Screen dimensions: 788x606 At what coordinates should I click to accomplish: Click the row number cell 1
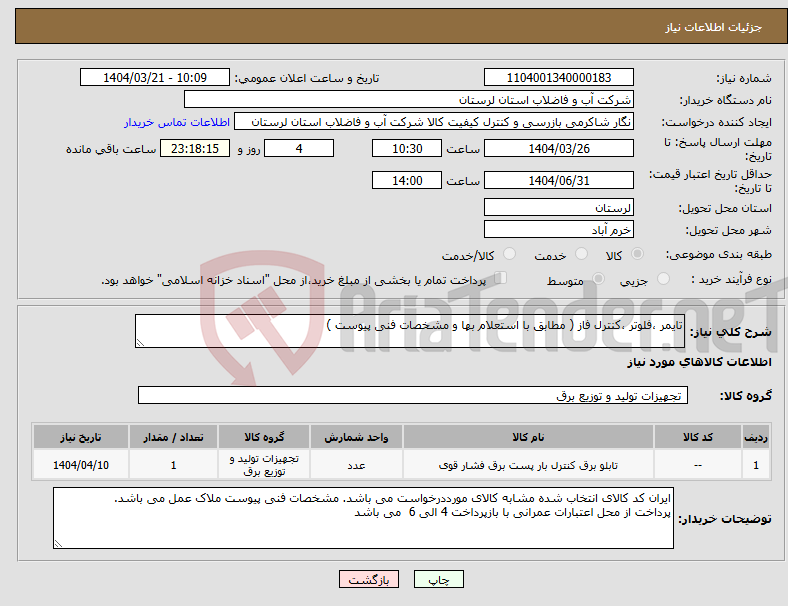point(755,465)
